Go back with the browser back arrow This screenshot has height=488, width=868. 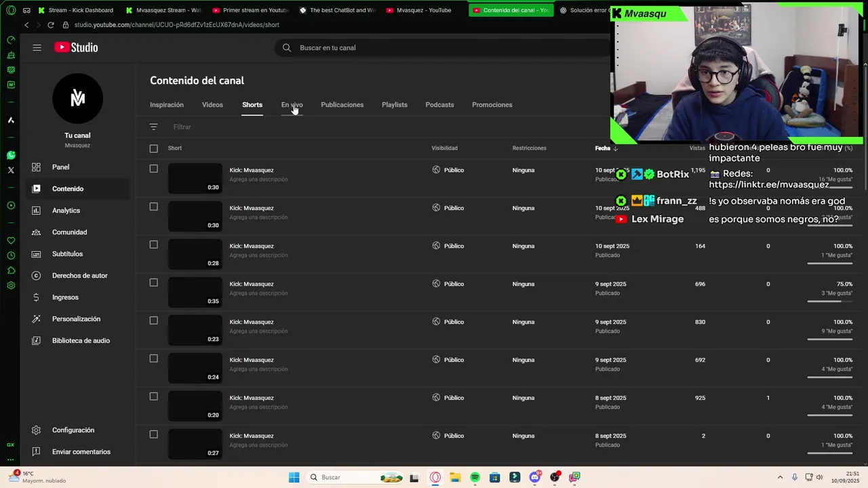[x=26, y=25]
